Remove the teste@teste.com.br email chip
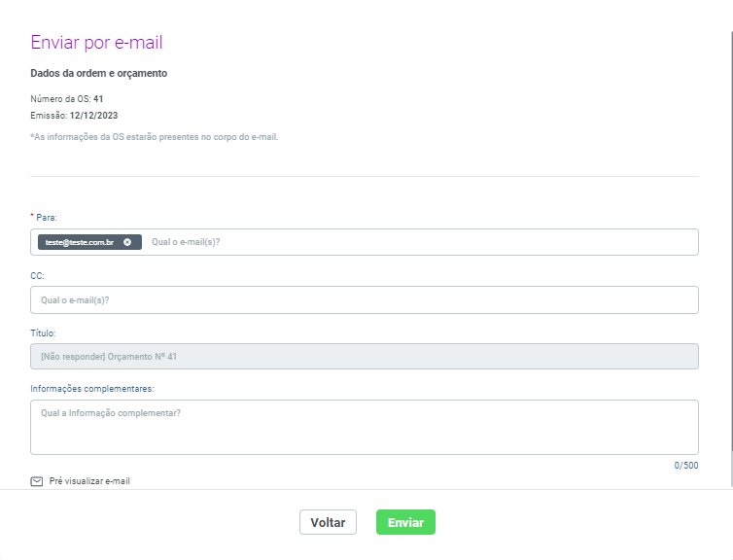The image size is (733, 560). pyautogui.click(x=127, y=242)
